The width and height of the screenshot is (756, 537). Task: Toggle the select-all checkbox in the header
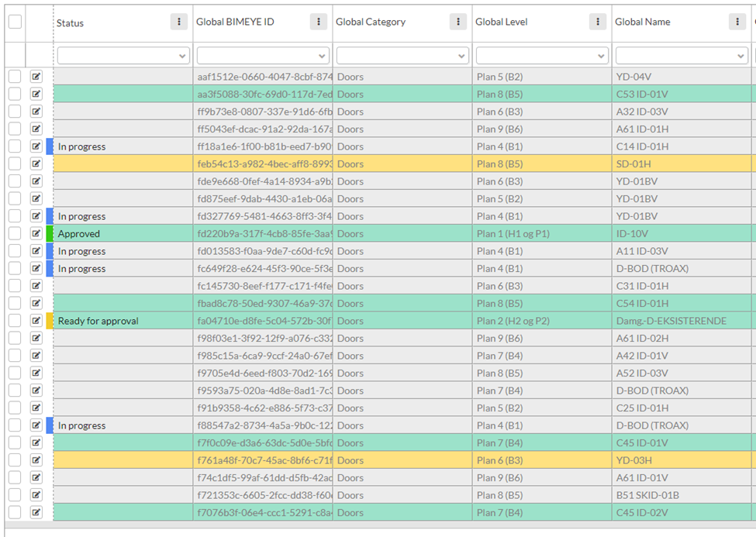(x=13, y=22)
